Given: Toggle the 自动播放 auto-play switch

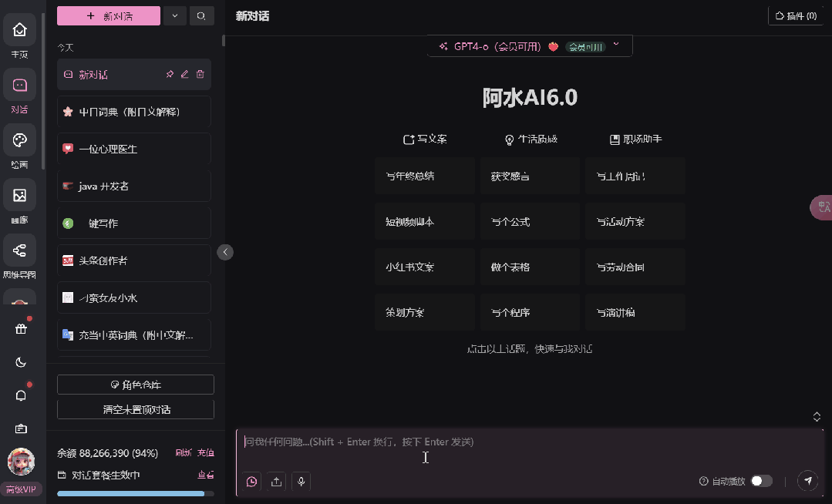Looking at the screenshot, I should point(761,481).
